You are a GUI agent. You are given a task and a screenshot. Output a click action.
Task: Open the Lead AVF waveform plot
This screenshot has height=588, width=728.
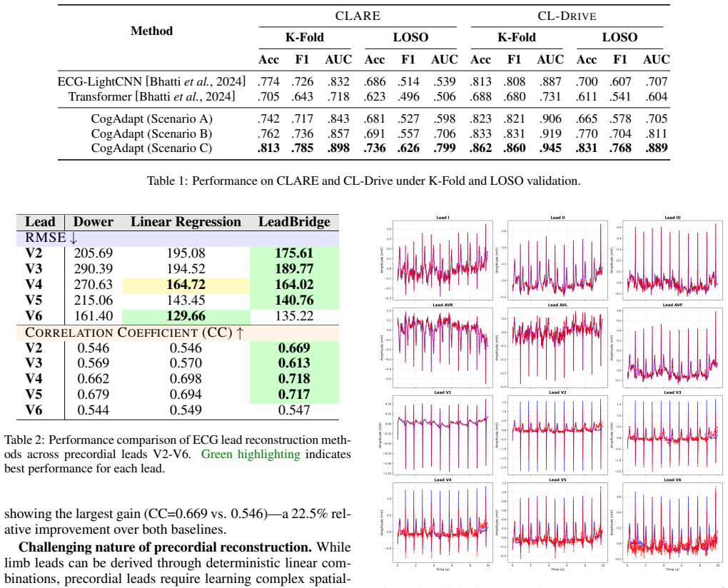(672, 347)
